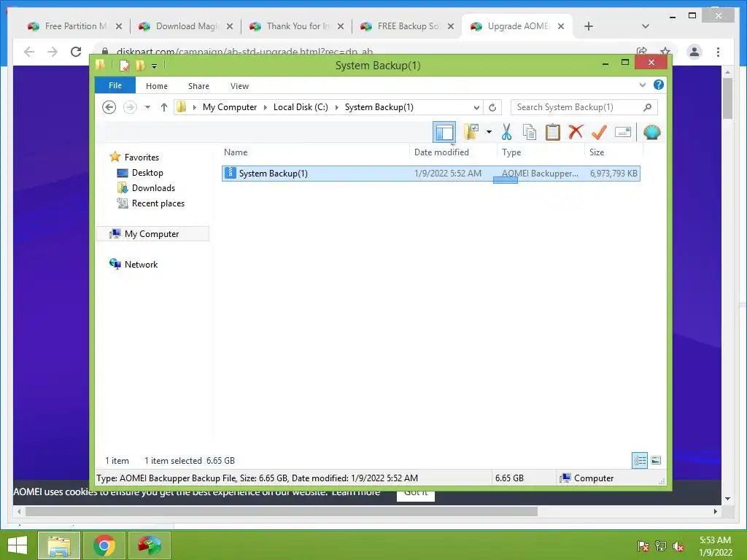The image size is (747, 560).
Task: Expand the arrow after Local Disk (C:) breadcrumb
Action: point(336,107)
